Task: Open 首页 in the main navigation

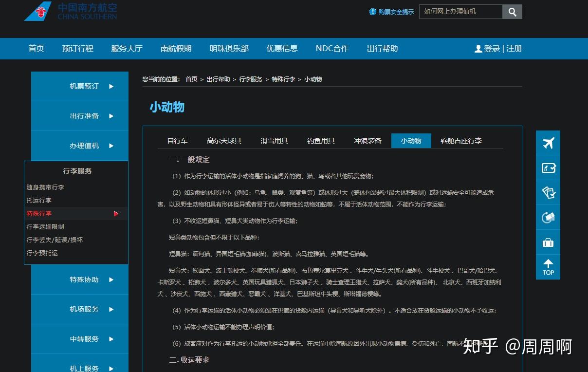Action: [x=37, y=49]
